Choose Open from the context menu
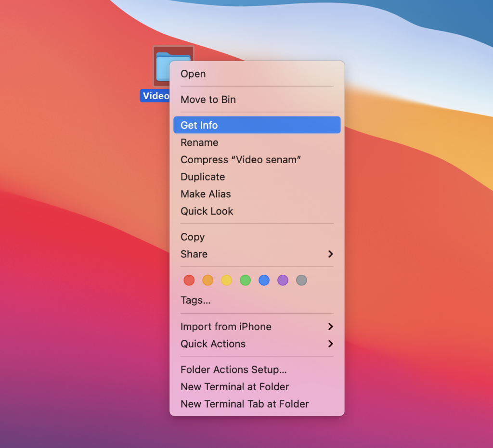Screen dimensions: 493x448 [257, 74]
